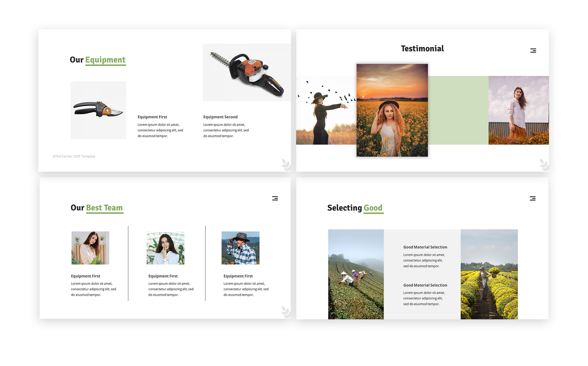
Task: Click lorem paragraph under first team portrait
Action: point(94,289)
